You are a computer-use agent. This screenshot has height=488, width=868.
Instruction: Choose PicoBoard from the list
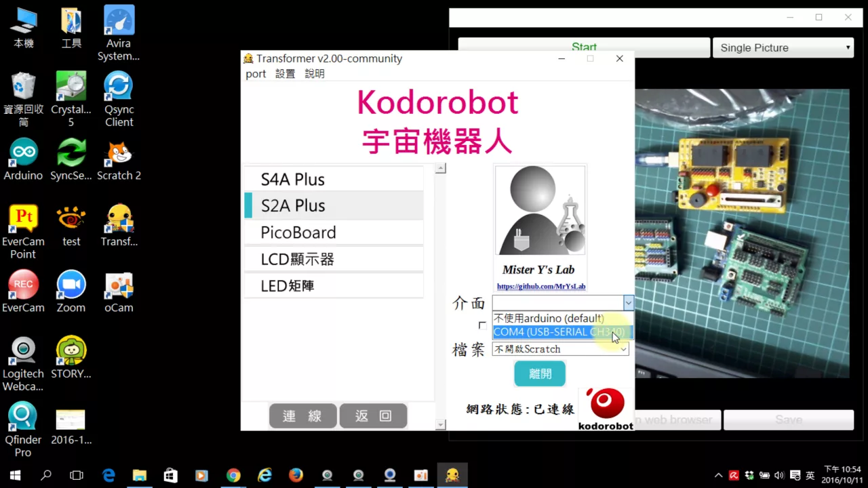(334, 232)
